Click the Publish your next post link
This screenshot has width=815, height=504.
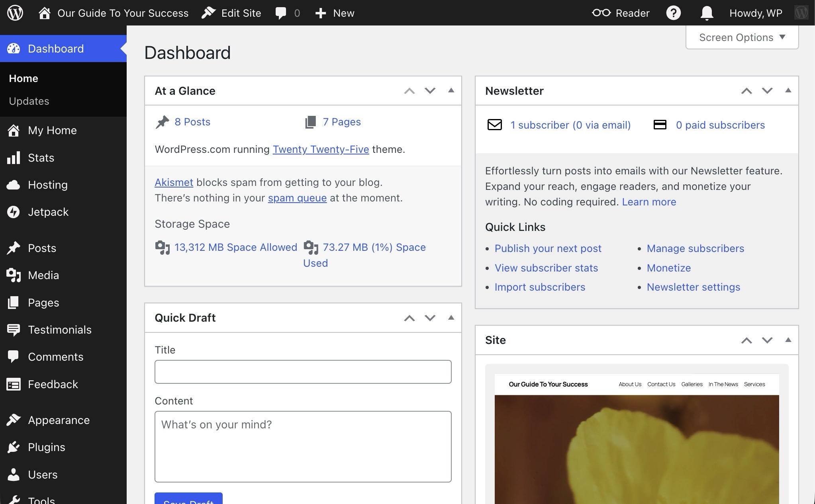548,248
